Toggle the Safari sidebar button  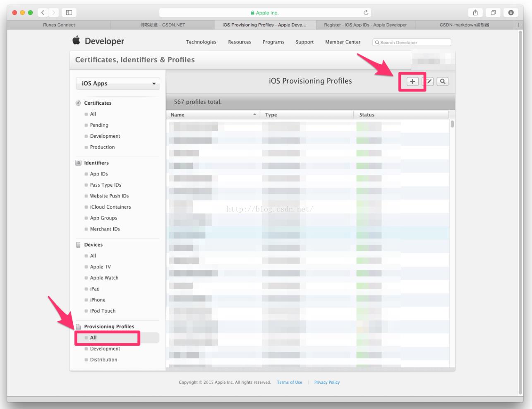coord(69,13)
